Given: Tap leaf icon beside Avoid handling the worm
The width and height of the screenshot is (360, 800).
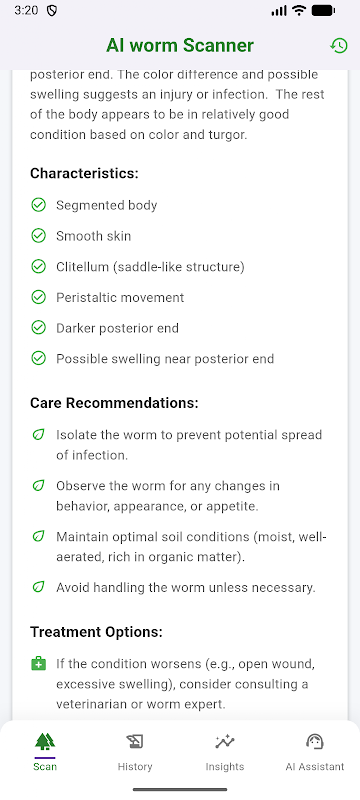Looking at the screenshot, I should tap(38, 587).
